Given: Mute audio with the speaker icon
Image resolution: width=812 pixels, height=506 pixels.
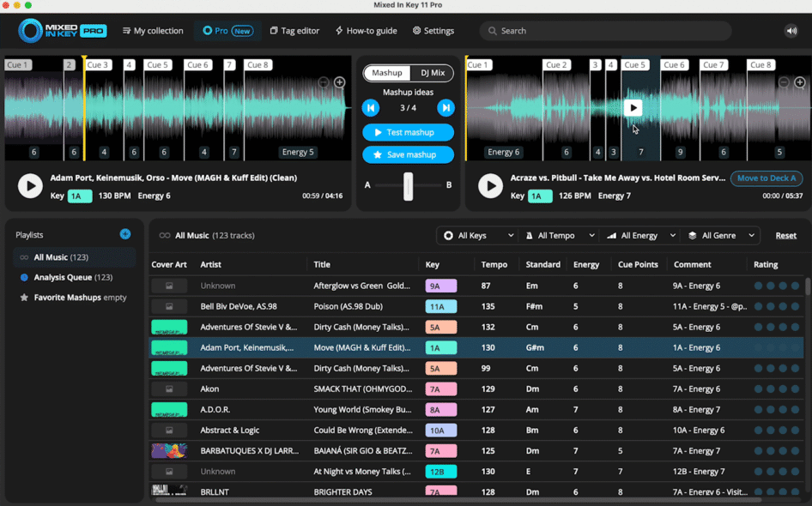Looking at the screenshot, I should (x=791, y=31).
